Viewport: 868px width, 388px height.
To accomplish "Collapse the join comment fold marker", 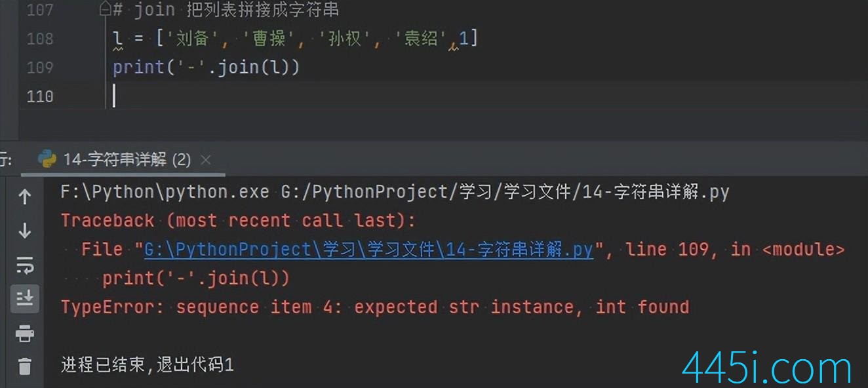I will tap(105, 10).
